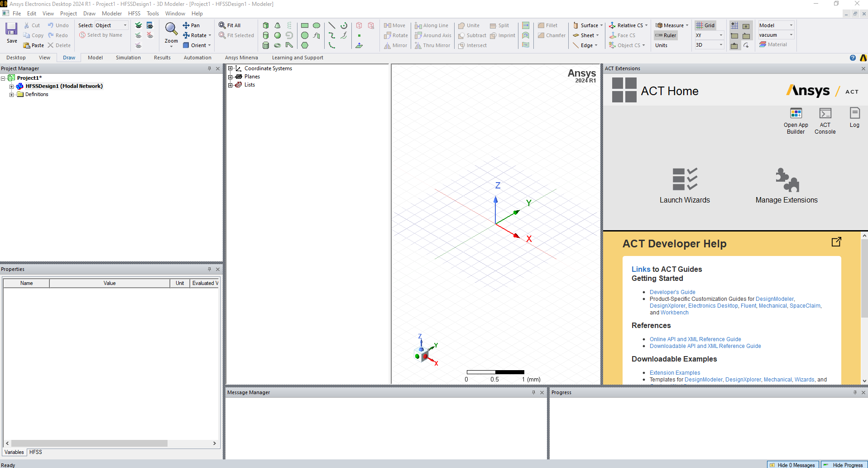Open the Developer's Guide link
868x468 pixels.
[x=672, y=292]
